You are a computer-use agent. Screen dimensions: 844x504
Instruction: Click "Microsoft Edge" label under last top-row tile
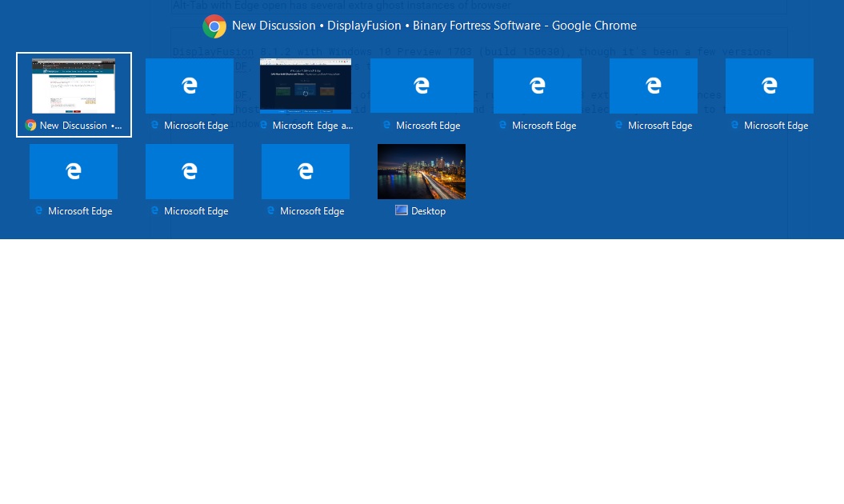point(775,126)
